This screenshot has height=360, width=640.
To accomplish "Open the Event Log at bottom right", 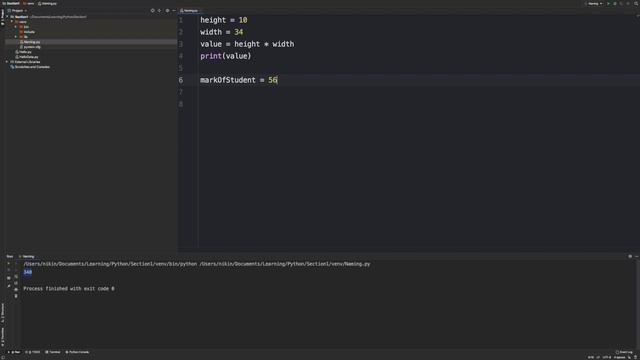I will tap(624, 352).
